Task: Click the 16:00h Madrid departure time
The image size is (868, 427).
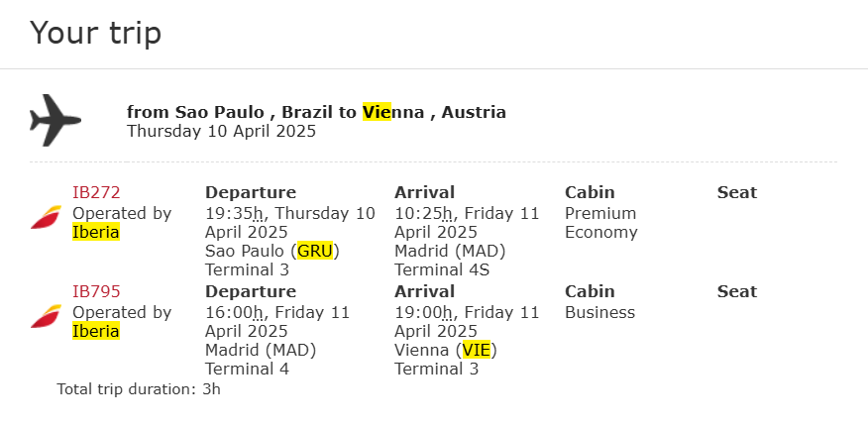Action: 234,312
